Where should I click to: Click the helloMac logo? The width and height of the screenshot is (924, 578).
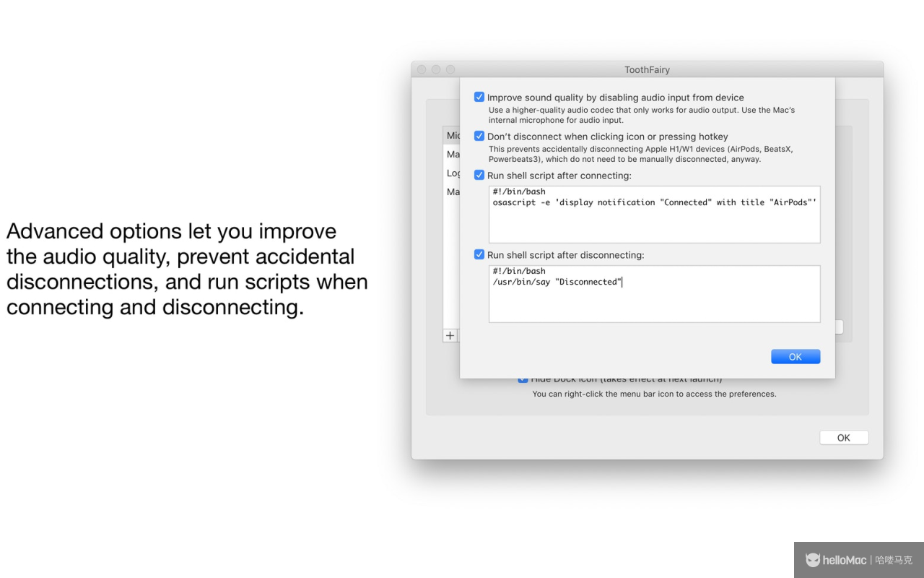[836, 560]
